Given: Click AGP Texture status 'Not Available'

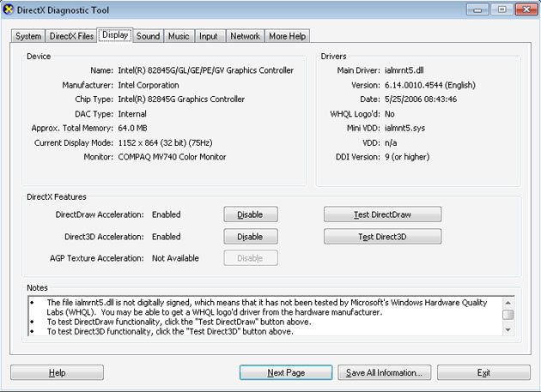Looking at the screenshot, I should 175,258.
